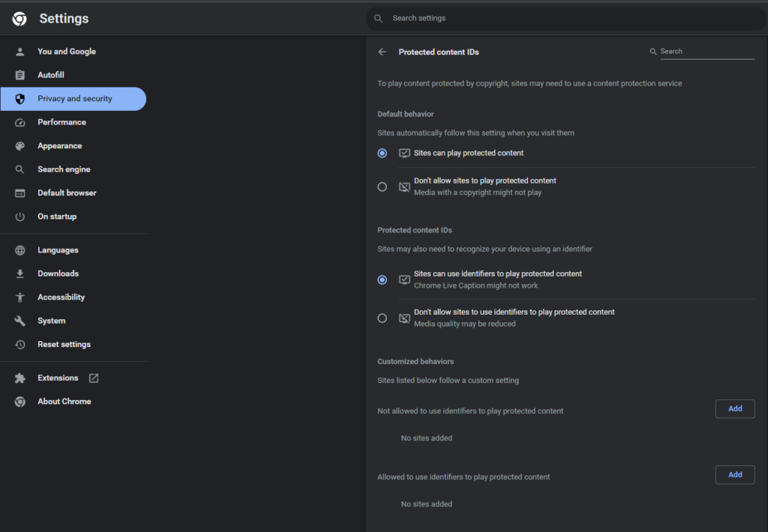Go back from Protected content IDs
Image resolution: width=768 pixels, height=532 pixels.
tap(382, 52)
